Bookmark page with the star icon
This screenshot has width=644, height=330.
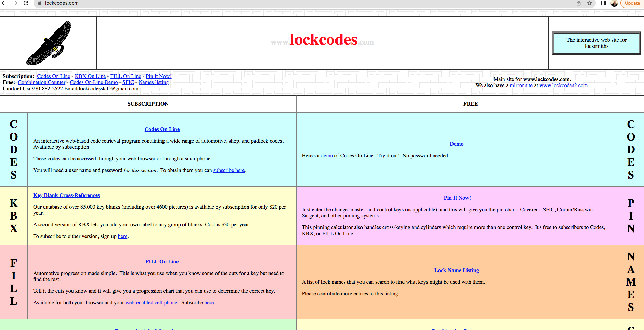tap(590, 3)
